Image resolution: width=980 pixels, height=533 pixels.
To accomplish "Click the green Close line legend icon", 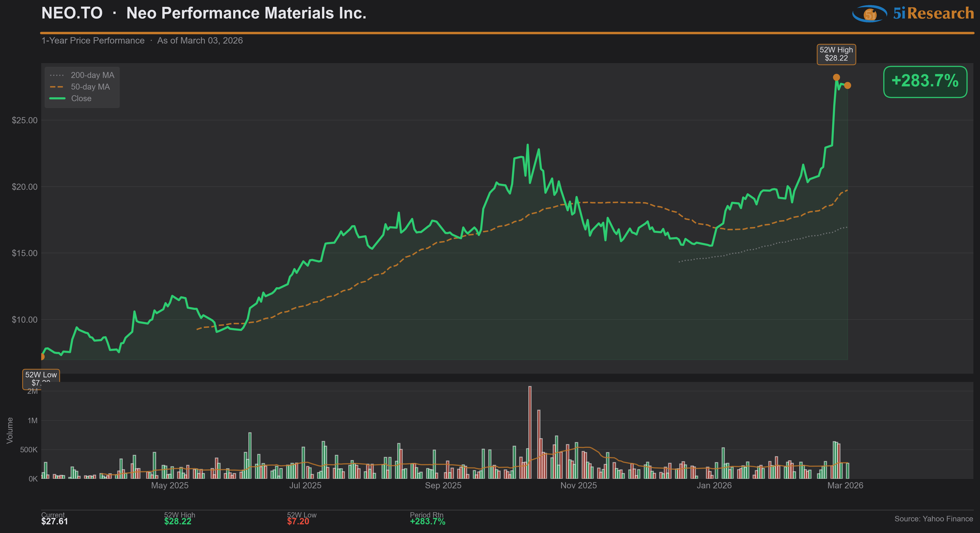I will (57, 99).
